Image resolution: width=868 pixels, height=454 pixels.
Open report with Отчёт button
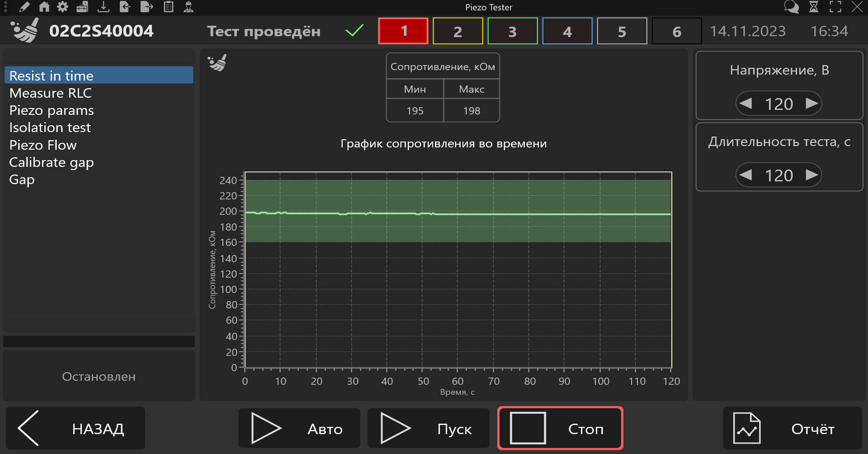tap(793, 428)
